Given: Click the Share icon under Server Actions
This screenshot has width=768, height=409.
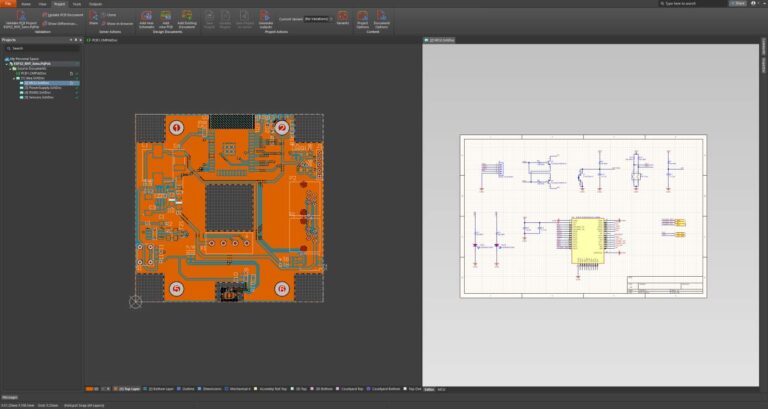Looking at the screenshot, I should [93, 16].
